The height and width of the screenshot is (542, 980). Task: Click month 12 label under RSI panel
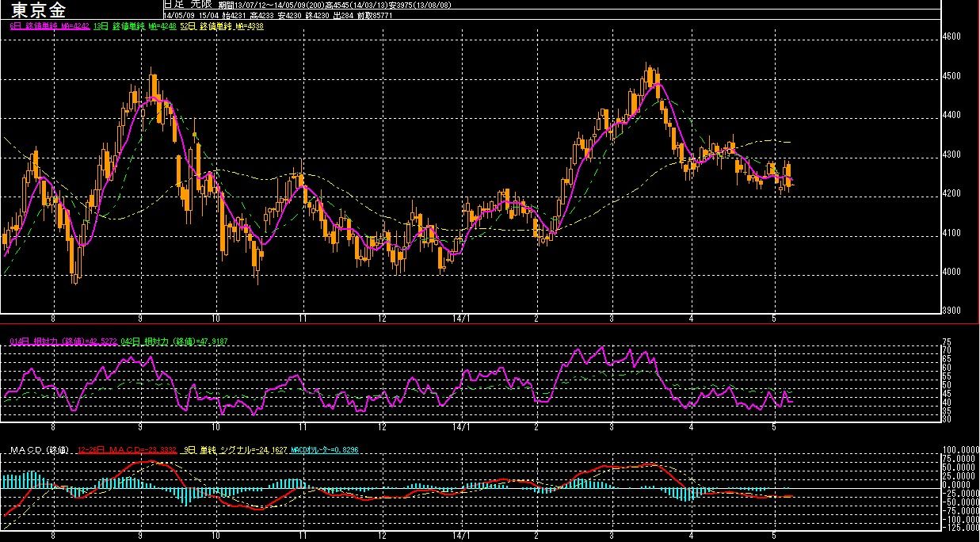[383, 426]
